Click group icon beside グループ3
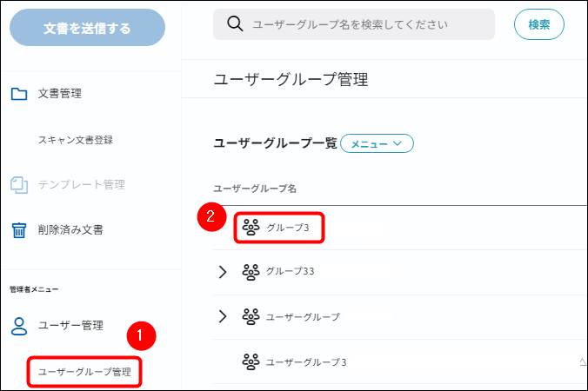588x391 pixels. (x=251, y=228)
